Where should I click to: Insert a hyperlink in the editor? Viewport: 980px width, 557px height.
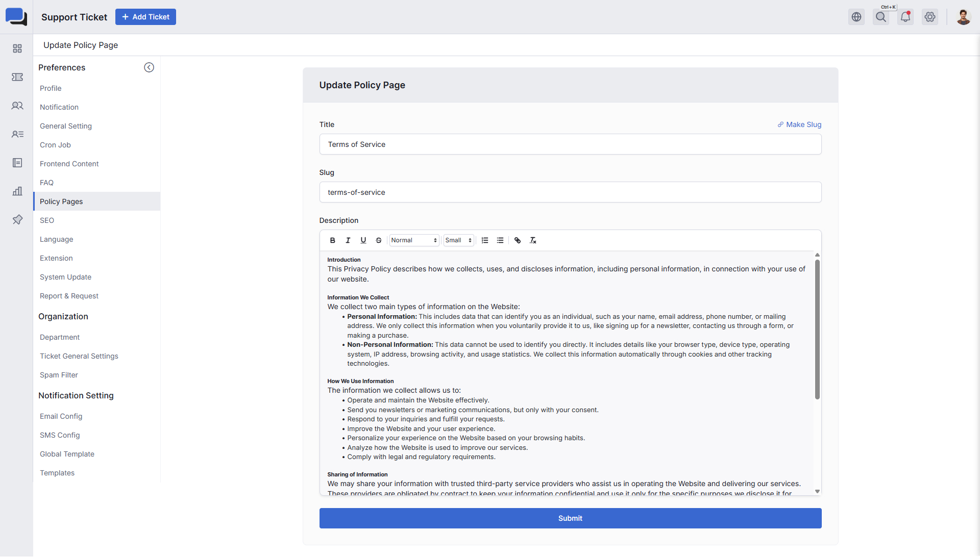point(518,240)
